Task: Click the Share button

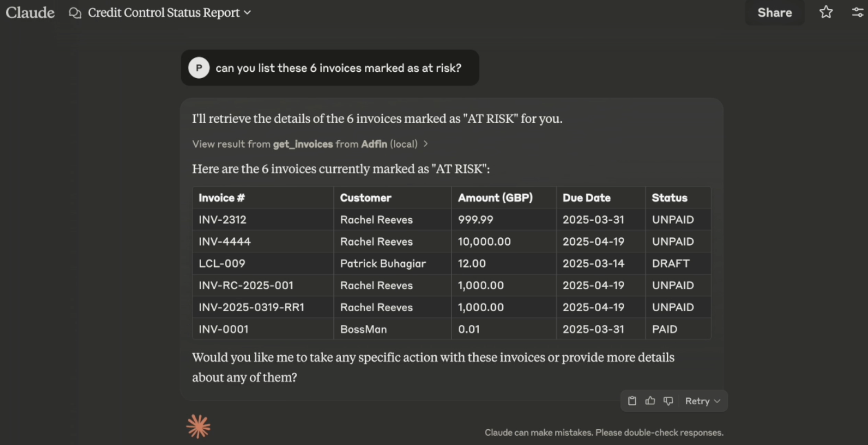Action: coord(774,13)
